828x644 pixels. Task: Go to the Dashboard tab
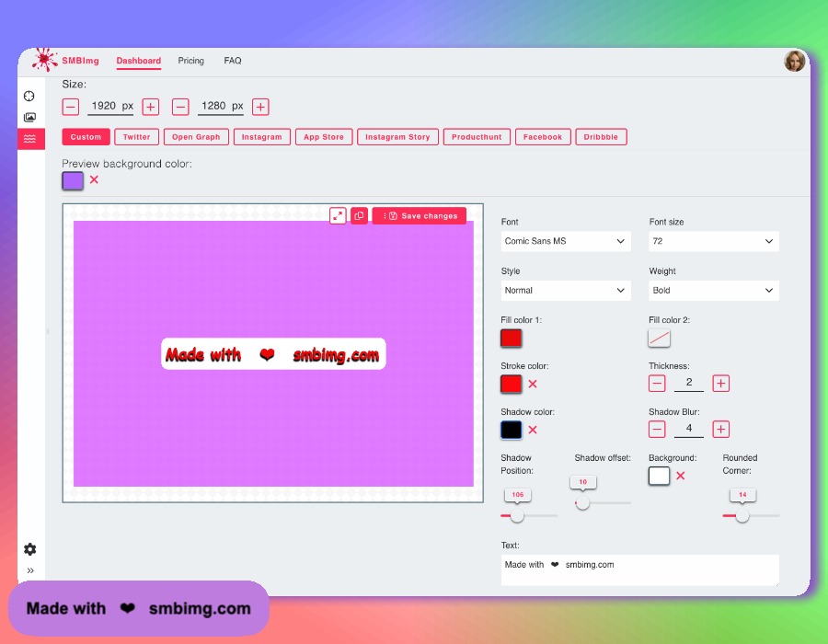[138, 61]
